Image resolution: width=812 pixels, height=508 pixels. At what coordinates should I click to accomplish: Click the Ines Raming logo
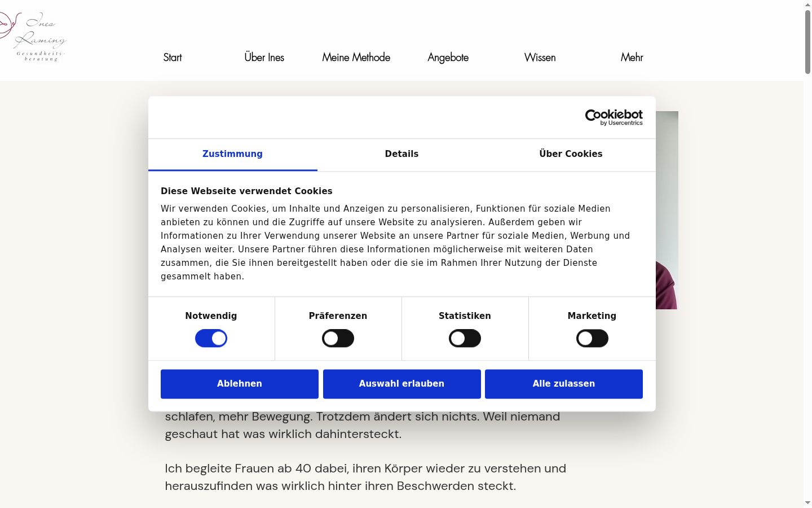tap(33, 37)
